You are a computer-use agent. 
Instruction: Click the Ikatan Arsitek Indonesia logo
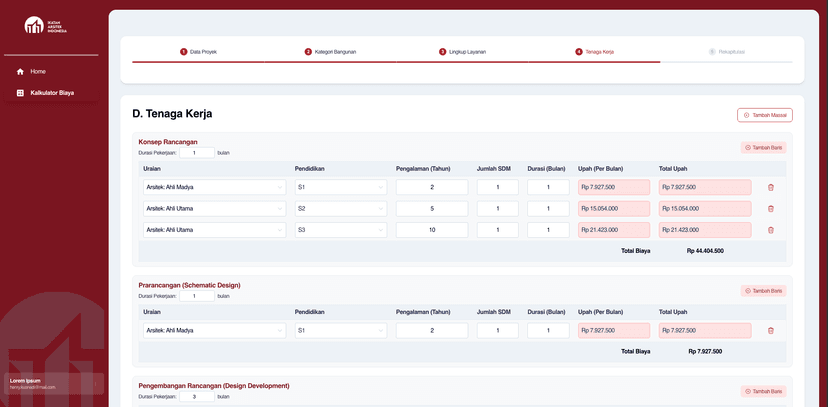tap(46, 25)
